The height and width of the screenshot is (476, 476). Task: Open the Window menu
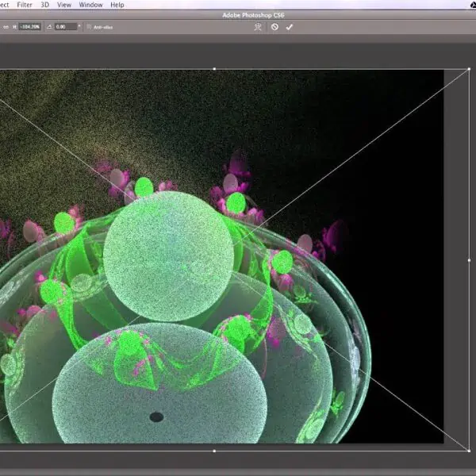[90, 5]
